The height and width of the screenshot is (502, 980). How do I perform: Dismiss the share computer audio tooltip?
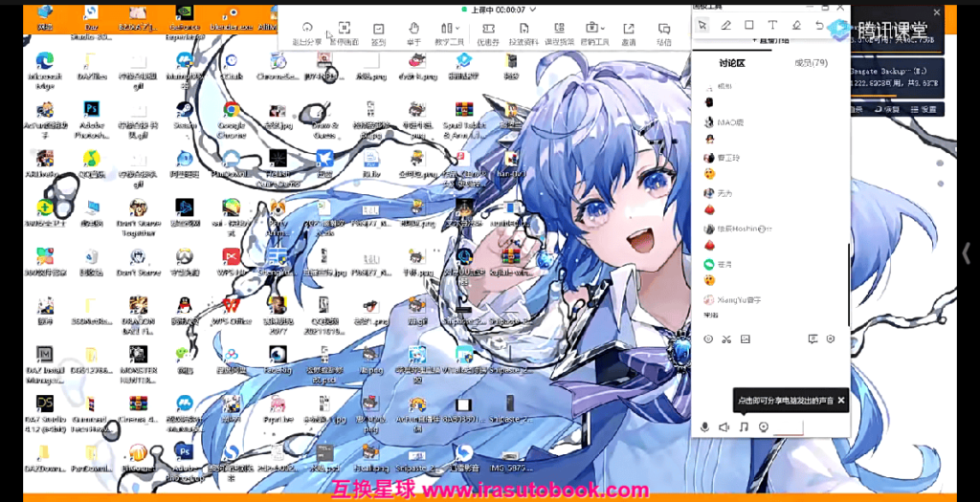(840, 401)
